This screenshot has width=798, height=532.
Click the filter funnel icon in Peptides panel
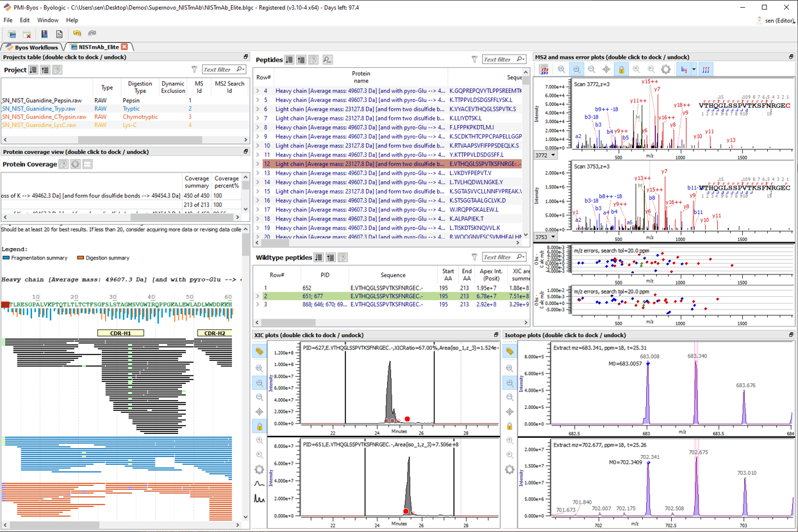coord(474,60)
